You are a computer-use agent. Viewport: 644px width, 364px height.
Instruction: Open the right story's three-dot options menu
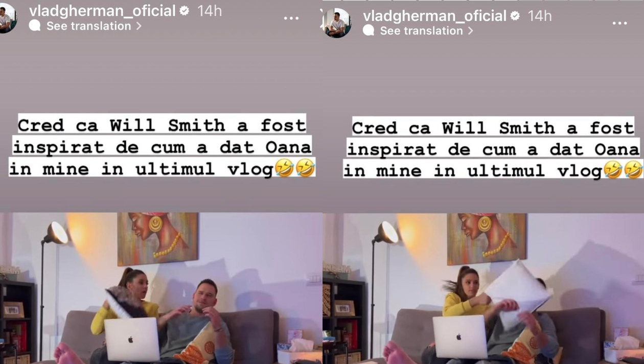[619, 24]
